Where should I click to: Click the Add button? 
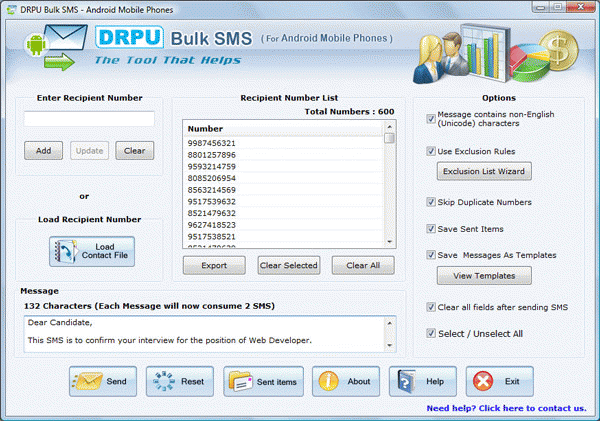[x=43, y=150]
